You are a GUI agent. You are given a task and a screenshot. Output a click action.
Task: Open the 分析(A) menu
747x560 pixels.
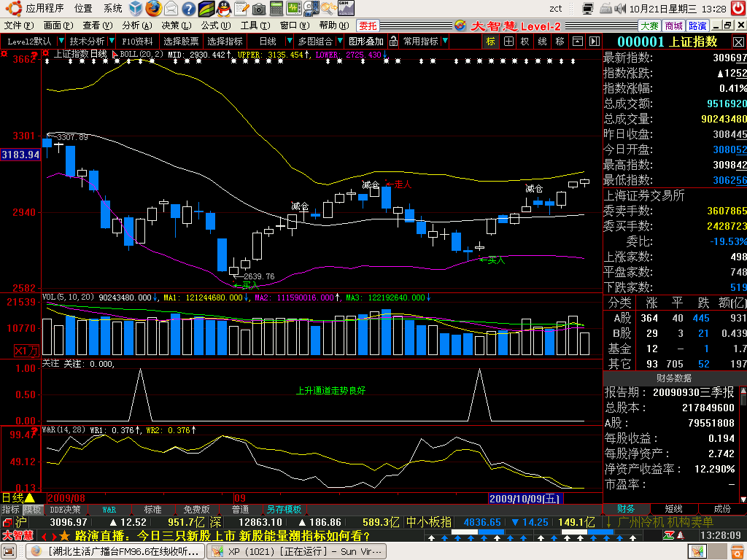tap(137, 26)
